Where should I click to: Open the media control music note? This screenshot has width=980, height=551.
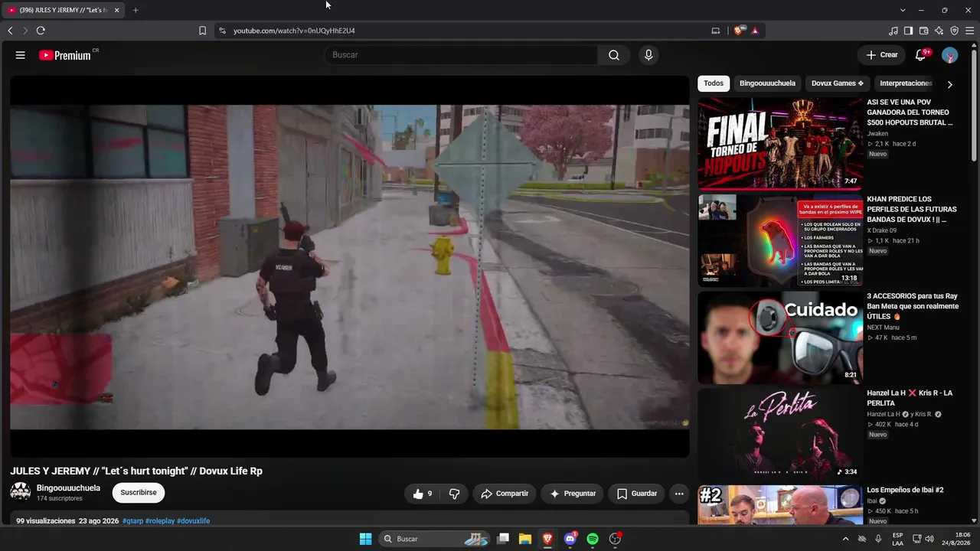(x=893, y=31)
